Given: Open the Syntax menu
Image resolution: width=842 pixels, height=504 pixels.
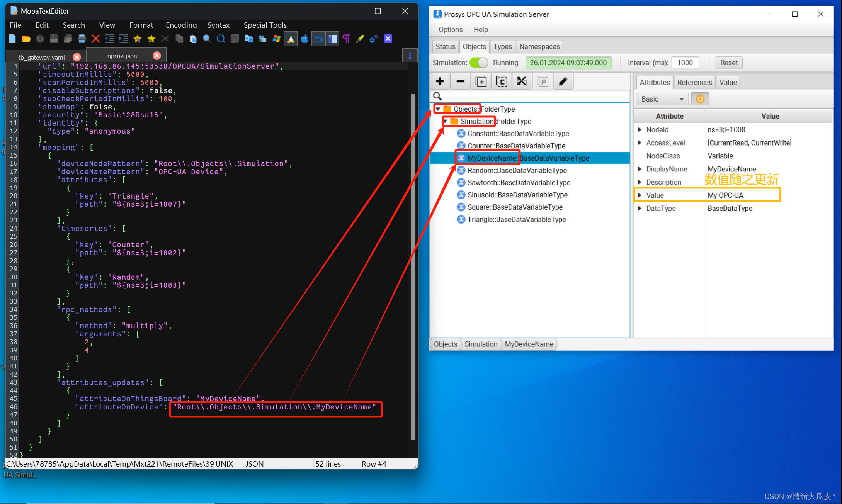Looking at the screenshot, I should click(218, 25).
